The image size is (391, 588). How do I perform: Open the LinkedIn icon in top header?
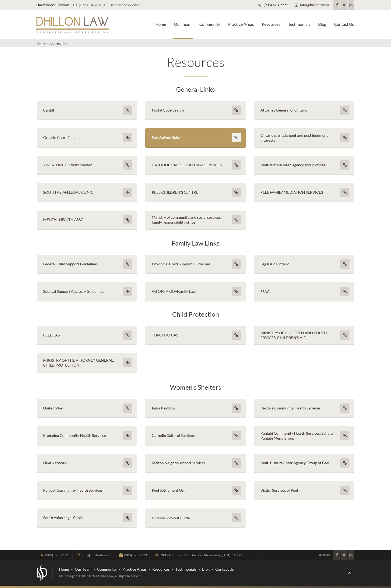[x=351, y=5]
